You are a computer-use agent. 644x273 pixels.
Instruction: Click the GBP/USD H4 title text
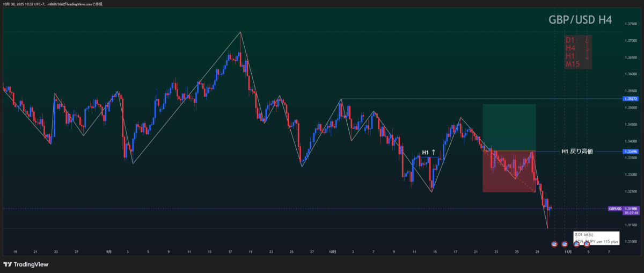580,20
